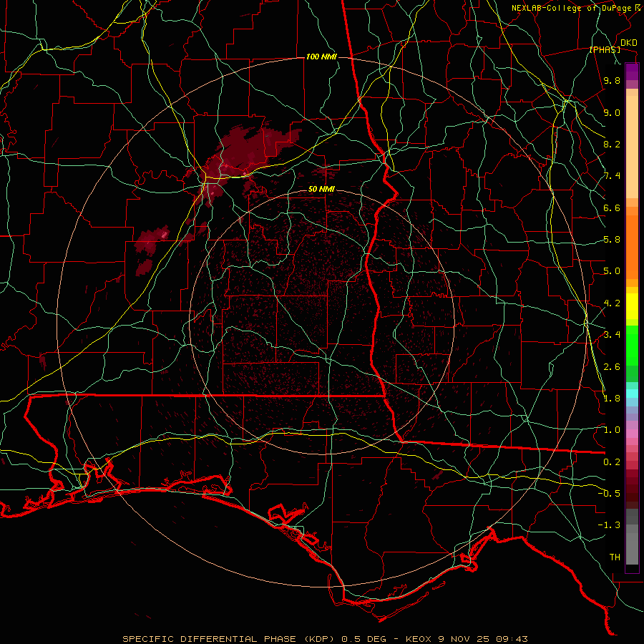
Task: Select the 100 NMI range ring label
Action: [321, 57]
